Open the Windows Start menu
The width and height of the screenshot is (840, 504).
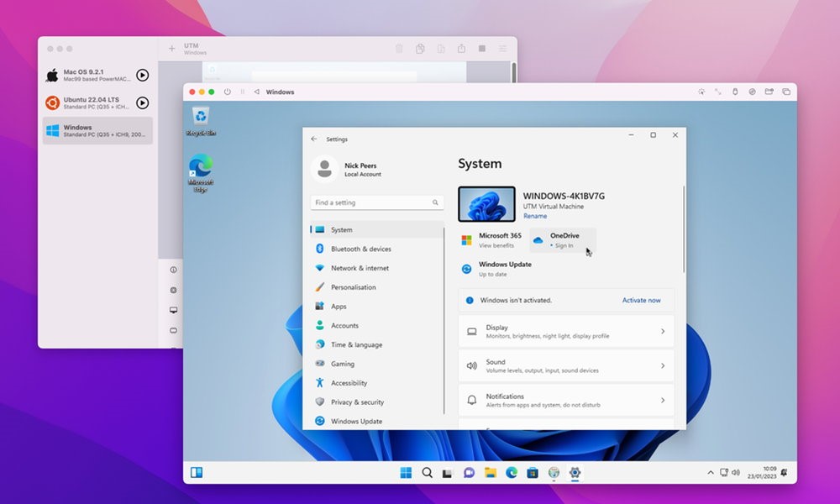point(406,472)
